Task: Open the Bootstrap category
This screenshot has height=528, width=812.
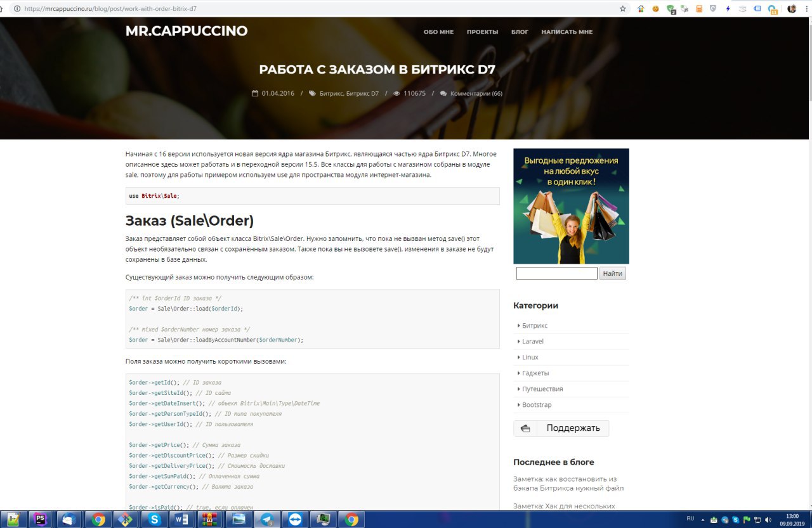Action: 537,404
